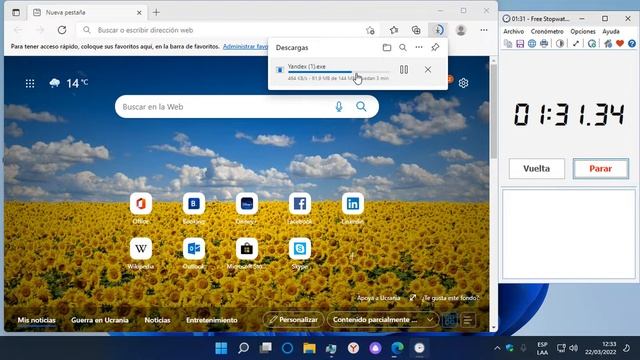The image size is (640, 360).
Task: Click the web search magnifier icon
Action: 361,107
